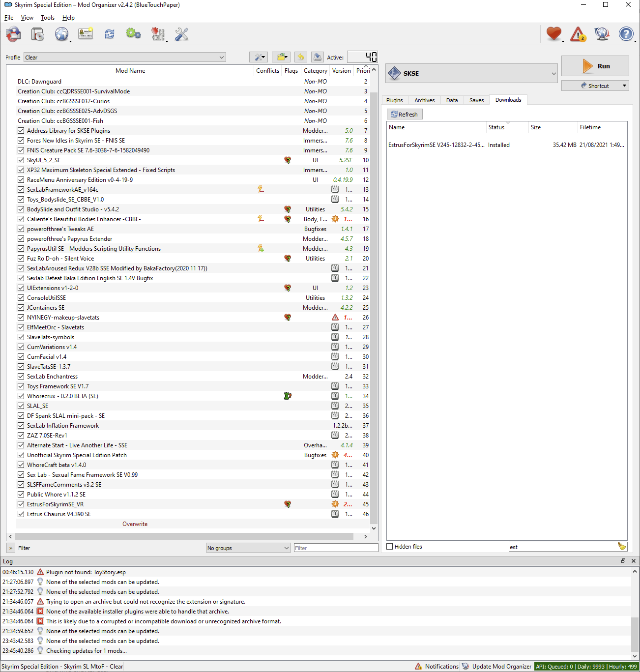The image size is (640, 672).
Task: Click the install mod from archive icon
Action: point(37,34)
